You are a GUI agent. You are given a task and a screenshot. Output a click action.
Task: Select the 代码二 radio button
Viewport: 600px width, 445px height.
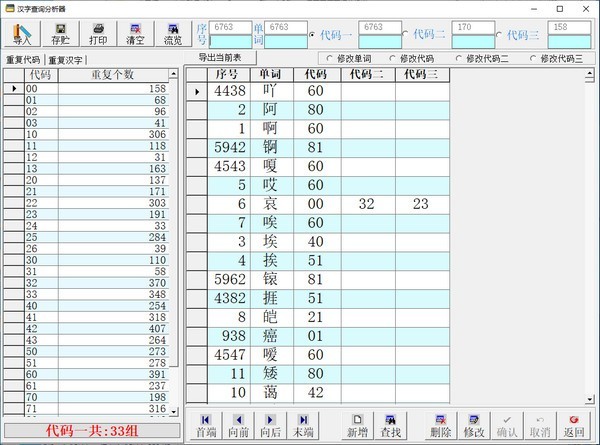coord(406,34)
